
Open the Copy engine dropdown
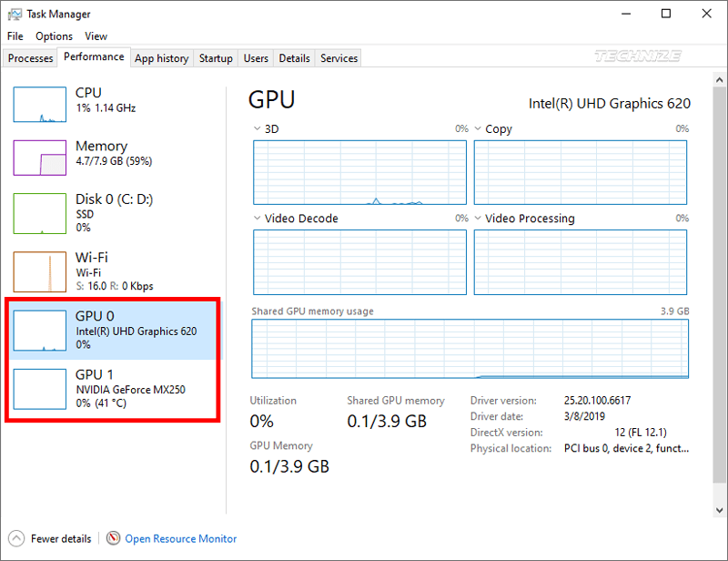coord(478,129)
